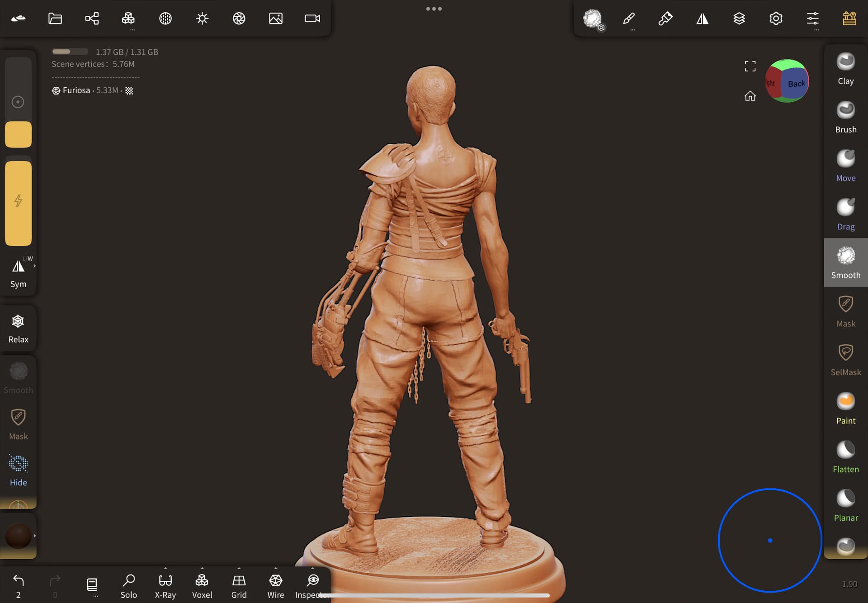Click the Back face of view cube
The image size is (868, 603).
point(795,84)
